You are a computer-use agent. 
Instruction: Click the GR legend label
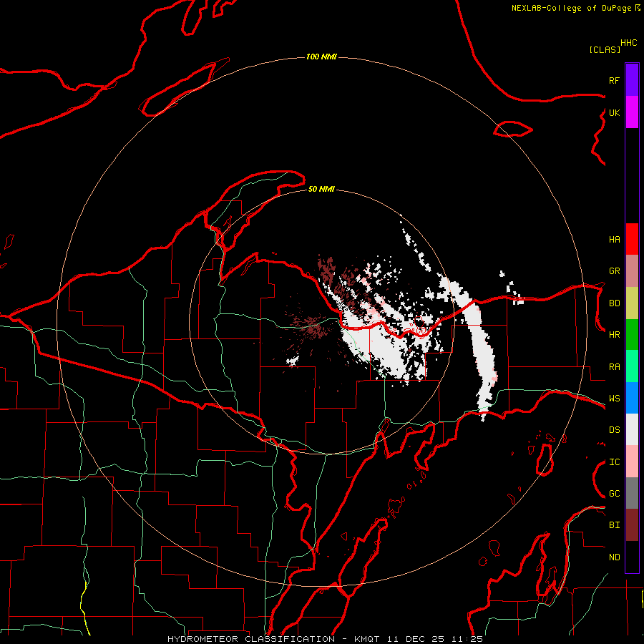(x=614, y=271)
